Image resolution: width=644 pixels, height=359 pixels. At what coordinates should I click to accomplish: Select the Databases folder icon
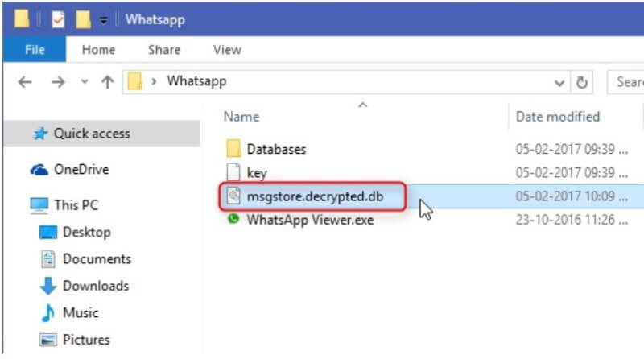[233, 149]
